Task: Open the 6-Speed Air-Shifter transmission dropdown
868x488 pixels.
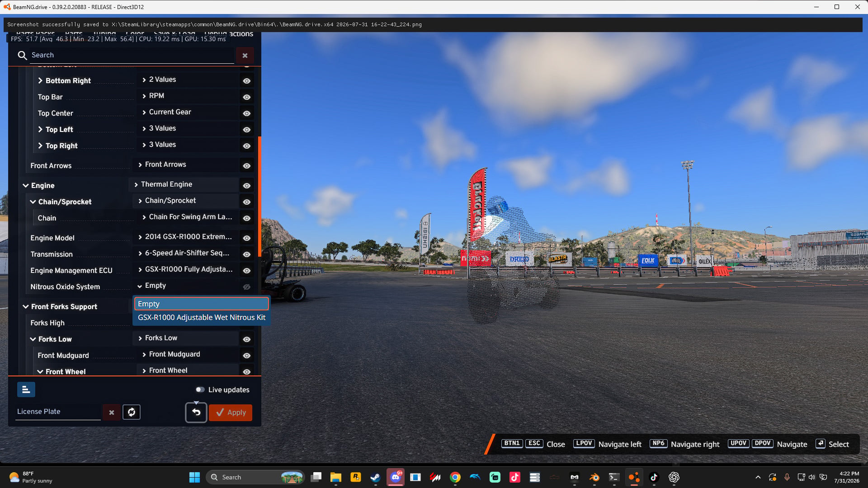Action: click(186, 253)
